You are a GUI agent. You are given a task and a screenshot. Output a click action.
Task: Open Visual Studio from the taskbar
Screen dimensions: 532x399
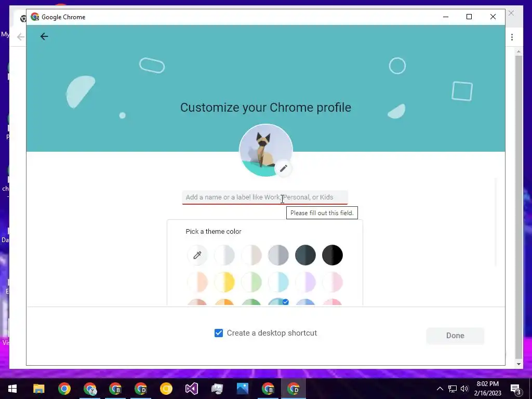191,389
